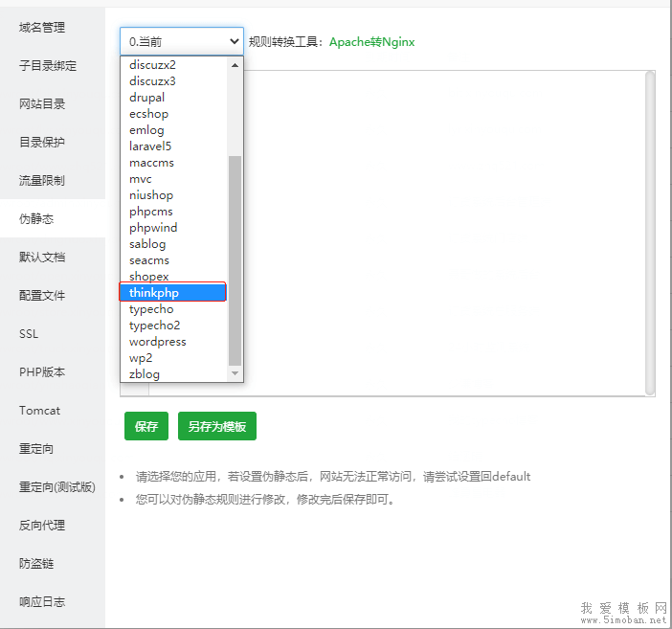Screen dimensions: 672x629
Task: Open the 域名管理 tab
Action: (x=43, y=28)
